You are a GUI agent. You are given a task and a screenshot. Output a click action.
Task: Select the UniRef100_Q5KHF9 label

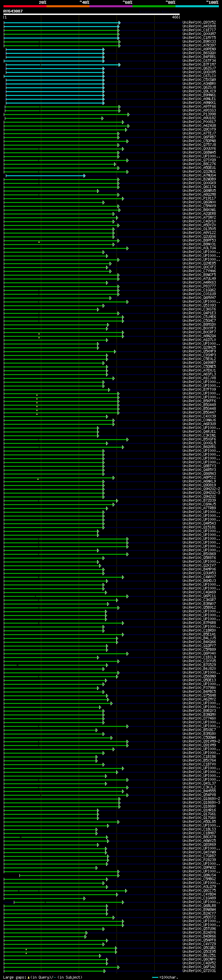[199, 351]
